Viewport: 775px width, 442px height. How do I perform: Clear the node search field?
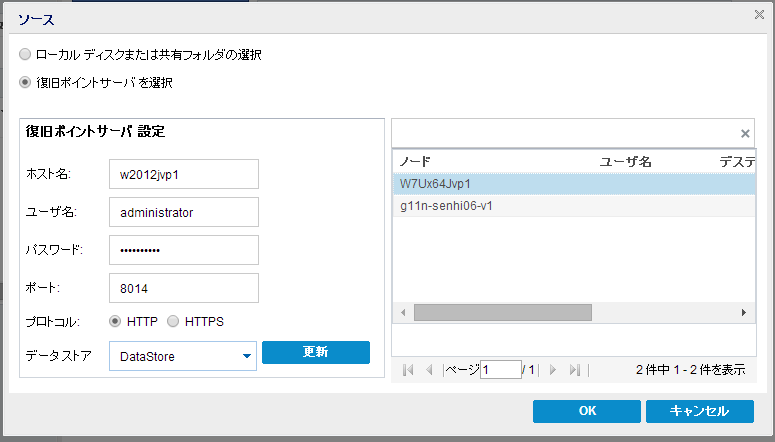click(x=745, y=133)
